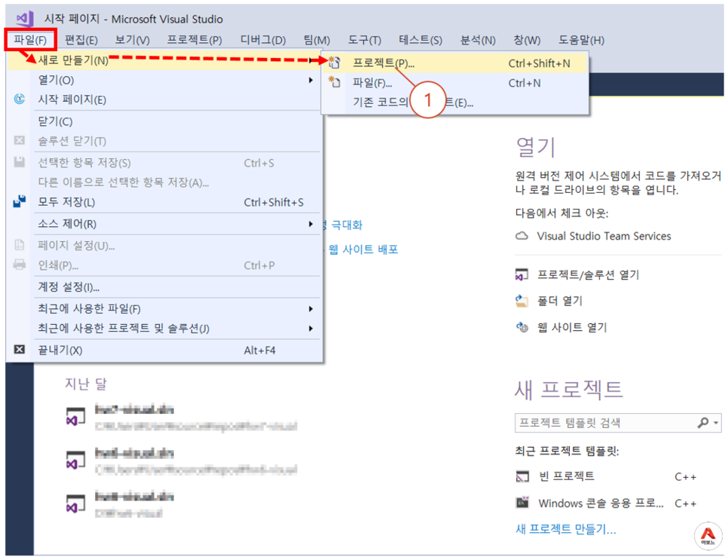The width and height of the screenshot is (728, 560).
Task: Click the 프로젝트/솔루션 열기 icon
Action: (522, 274)
